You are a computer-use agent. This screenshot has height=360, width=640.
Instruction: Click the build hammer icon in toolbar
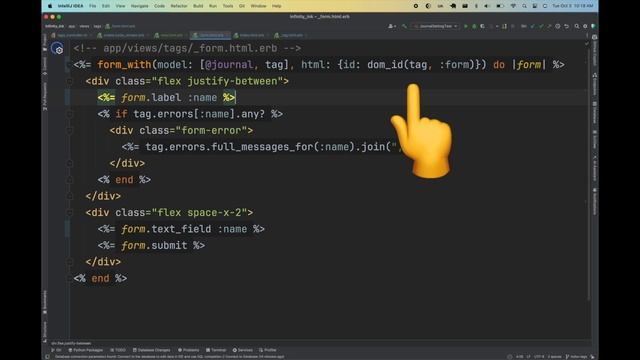coord(404,26)
